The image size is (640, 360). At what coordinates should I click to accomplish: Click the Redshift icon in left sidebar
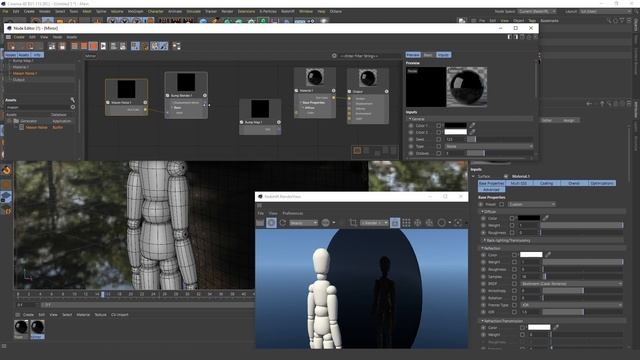(x=7, y=170)
